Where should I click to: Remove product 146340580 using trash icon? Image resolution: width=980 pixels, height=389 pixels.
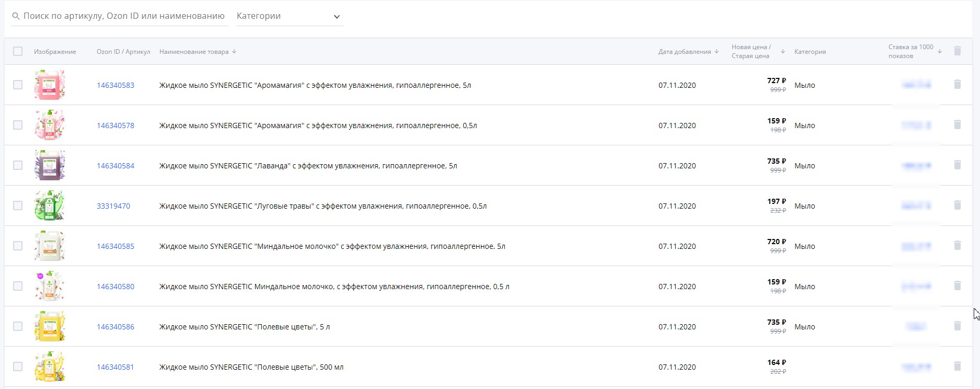click(x=958, y=285)
